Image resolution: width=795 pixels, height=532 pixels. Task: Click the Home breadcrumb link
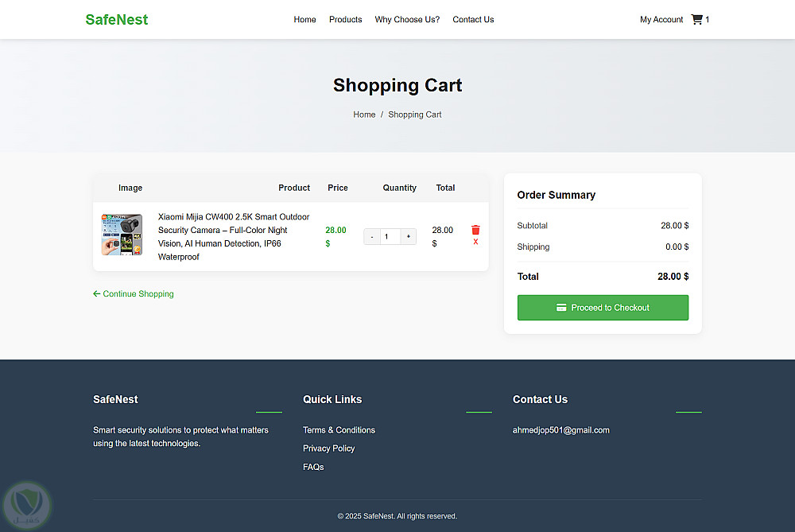point(364,115)
